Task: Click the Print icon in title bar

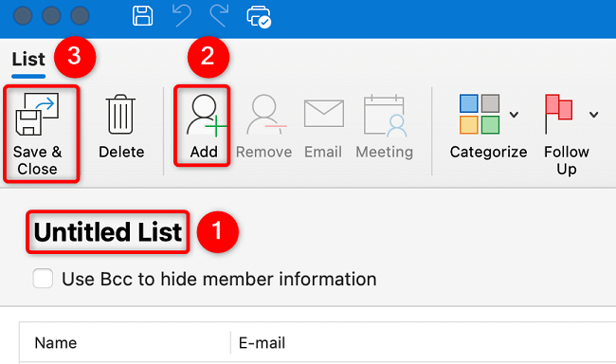Action: click(259, 17)
